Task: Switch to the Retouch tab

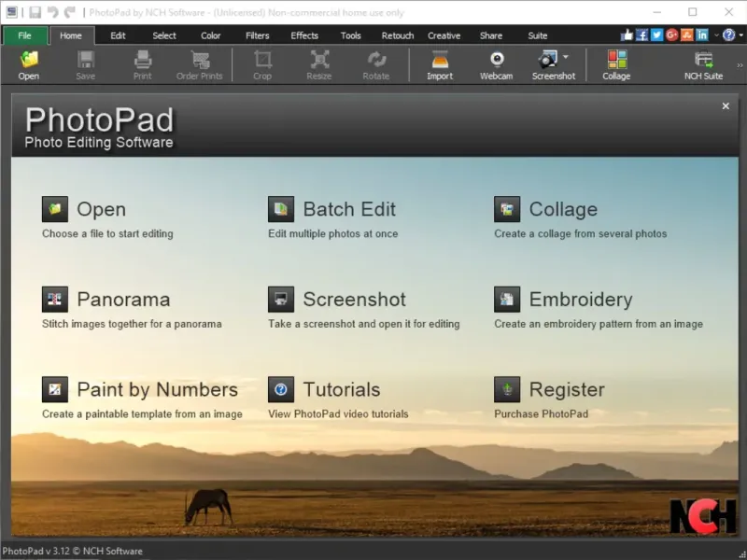Action: coord(398,35)
